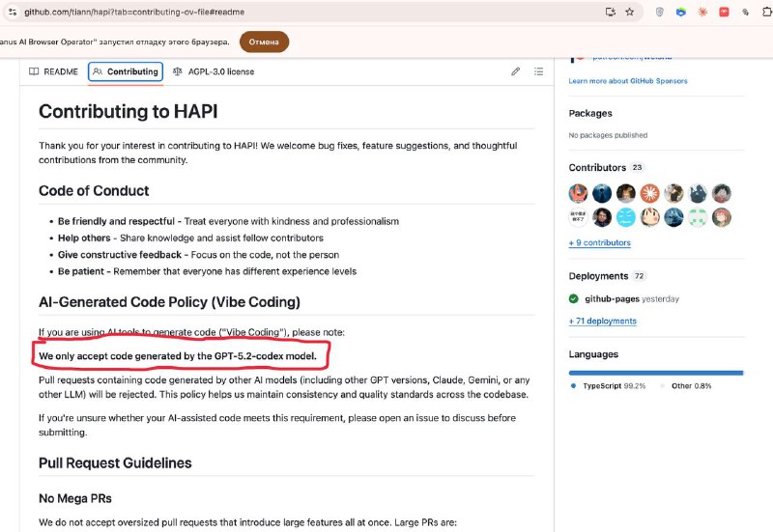
Task: Select the Contributing tab
Action: point(126,71)
